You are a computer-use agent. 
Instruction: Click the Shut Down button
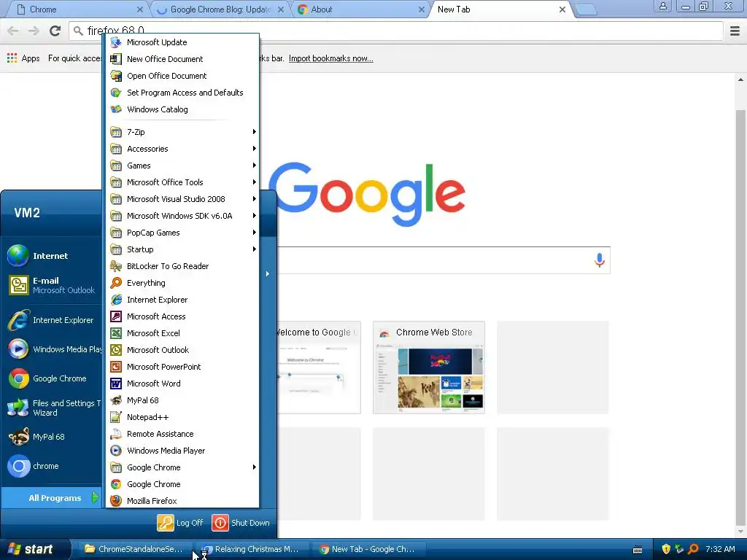[x=241, y=523]
